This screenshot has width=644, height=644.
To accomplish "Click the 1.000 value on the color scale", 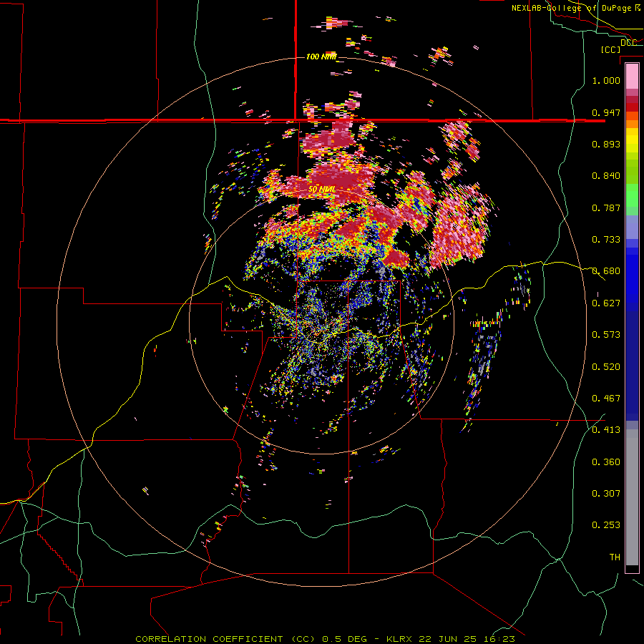I will pos(606,80).
